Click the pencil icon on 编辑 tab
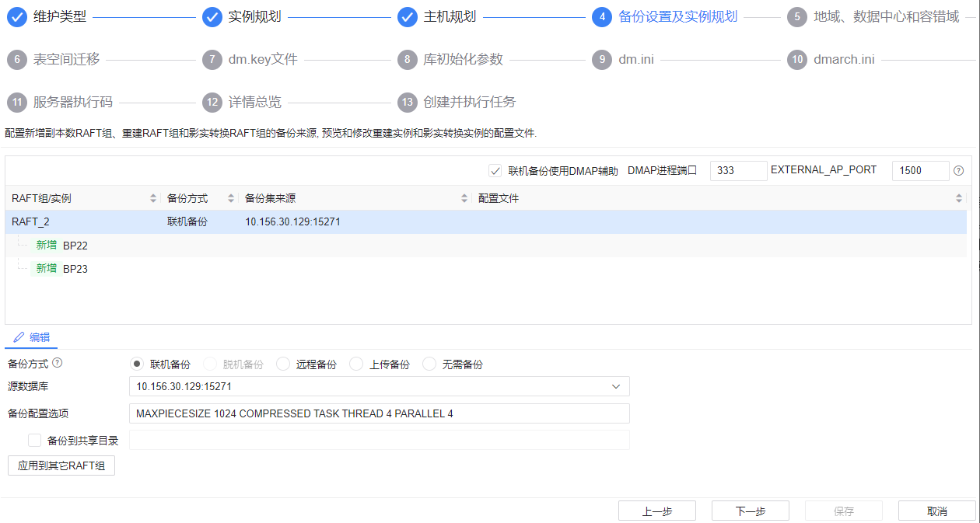The width and height of the screenshot is (980, 523). pyautogui.click(x=19, y=337)
